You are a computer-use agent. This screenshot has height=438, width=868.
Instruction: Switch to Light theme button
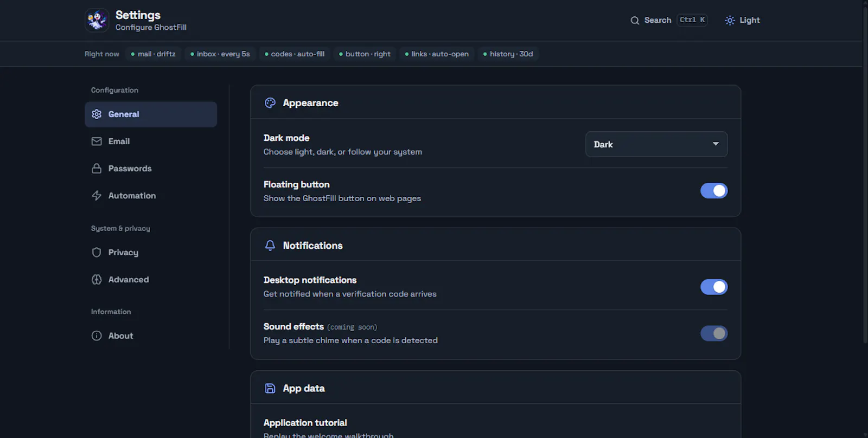tap(742, 20)
